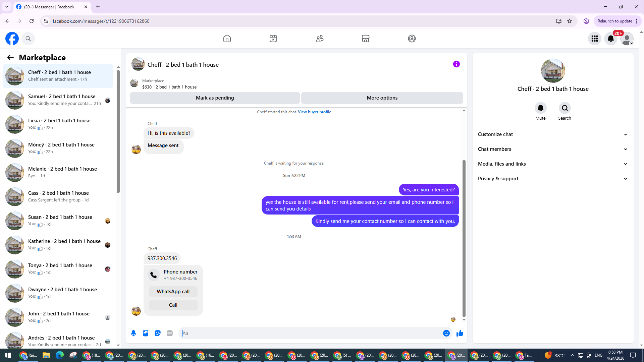The image size is (644, 362).
Task: Click the browser reload button
Action: pos(32,21)
